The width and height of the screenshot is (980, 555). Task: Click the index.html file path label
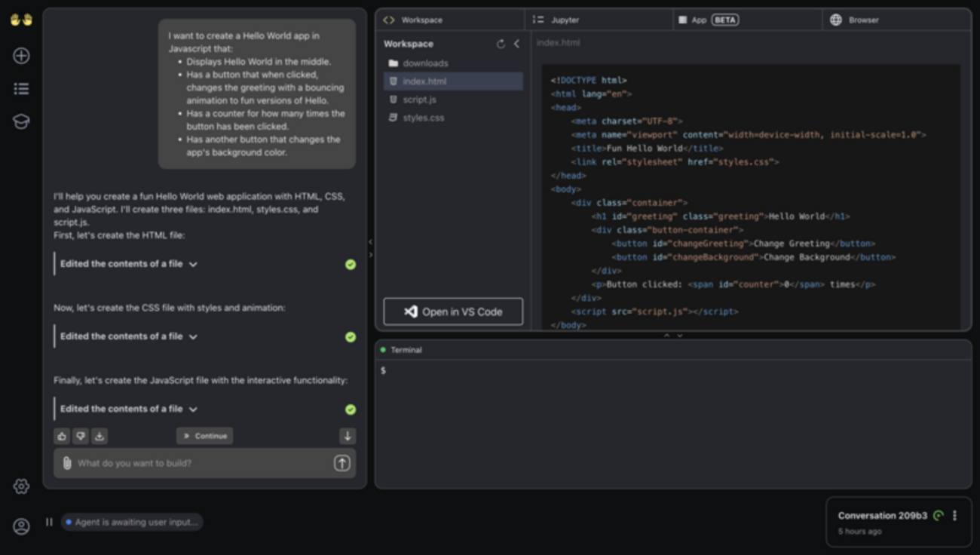pyautogui.click(x=559, y=43)
